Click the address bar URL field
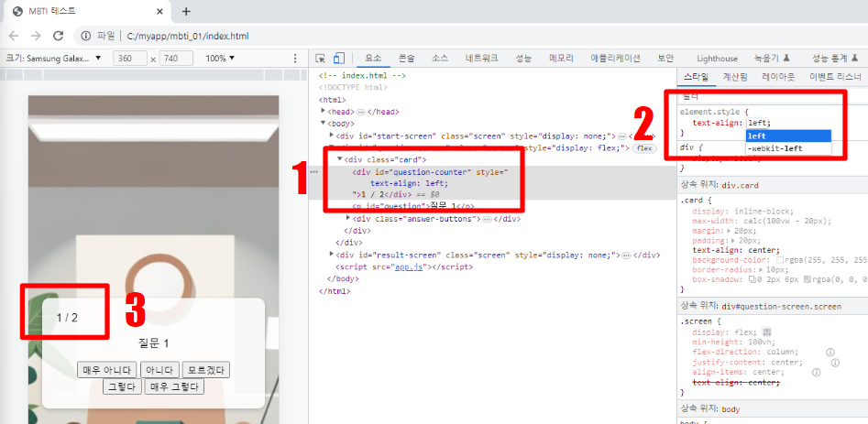The image size is (868, 424). tap(188, 36)
